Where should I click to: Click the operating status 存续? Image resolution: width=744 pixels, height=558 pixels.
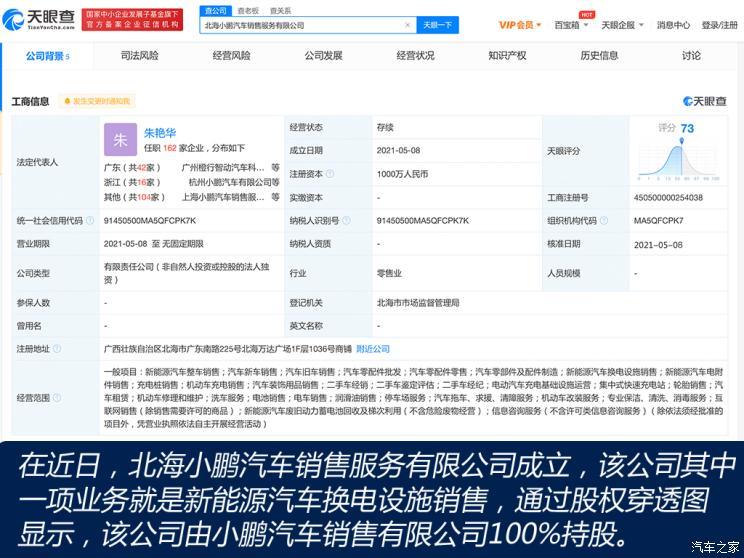[x=385, y=127]
